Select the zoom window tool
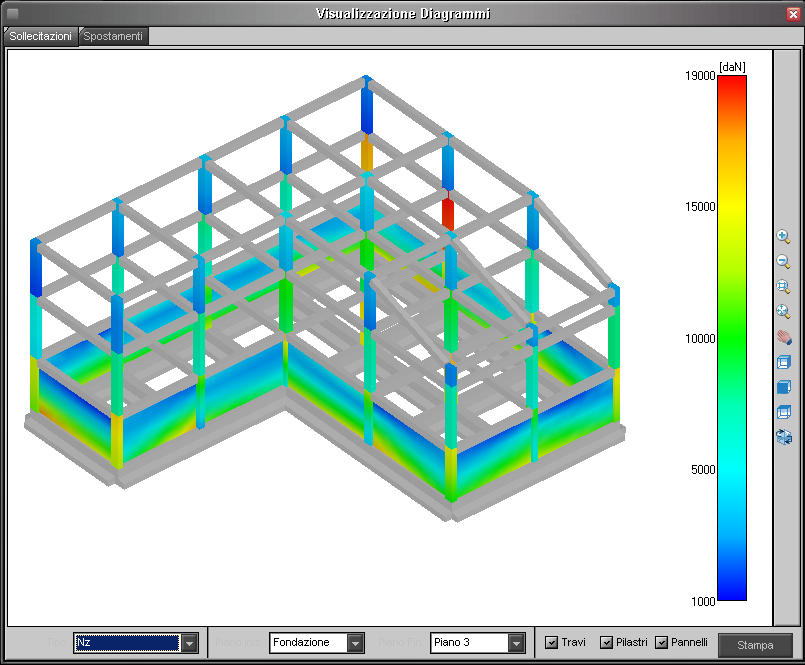Image resolution: width=805 pixels, height=665 pixels. (784, 287)
